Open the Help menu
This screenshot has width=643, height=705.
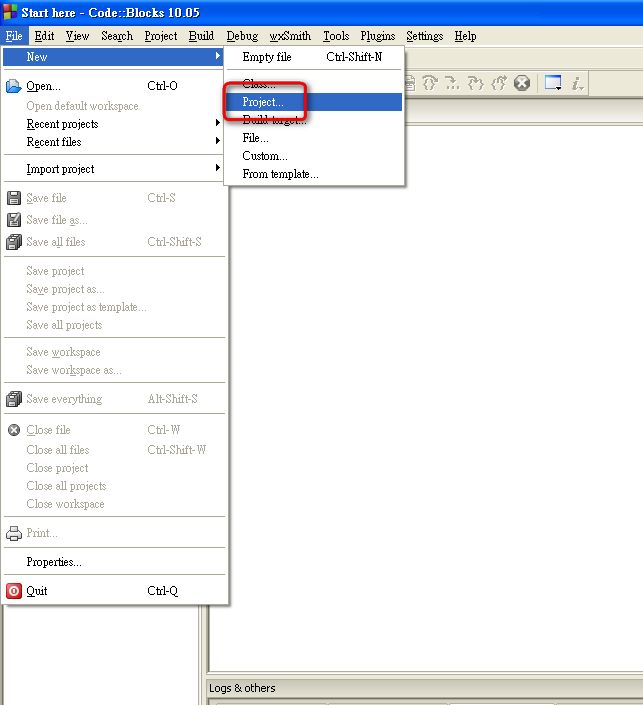[465, 36]
